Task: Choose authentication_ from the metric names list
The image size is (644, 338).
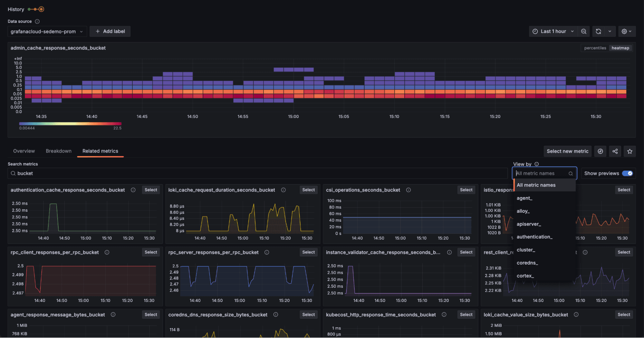Action: click(534, 237)
